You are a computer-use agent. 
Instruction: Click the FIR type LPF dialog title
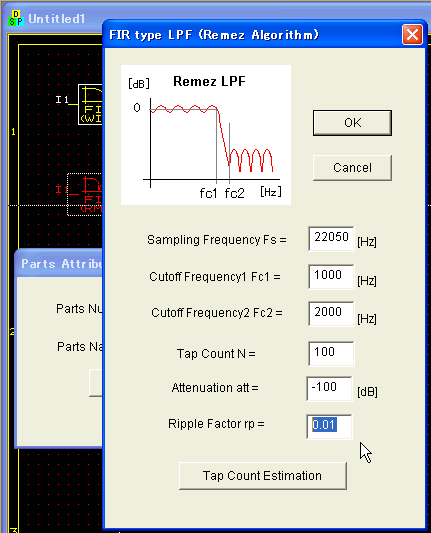214,35
